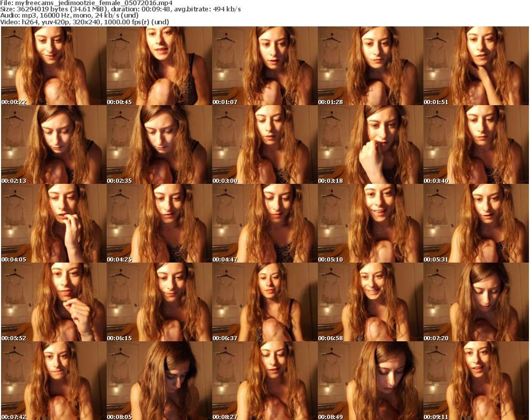Open the thumbnail stamped 00:04:47
The width and height of the screenshot is (530, 420).
[264, 224]
